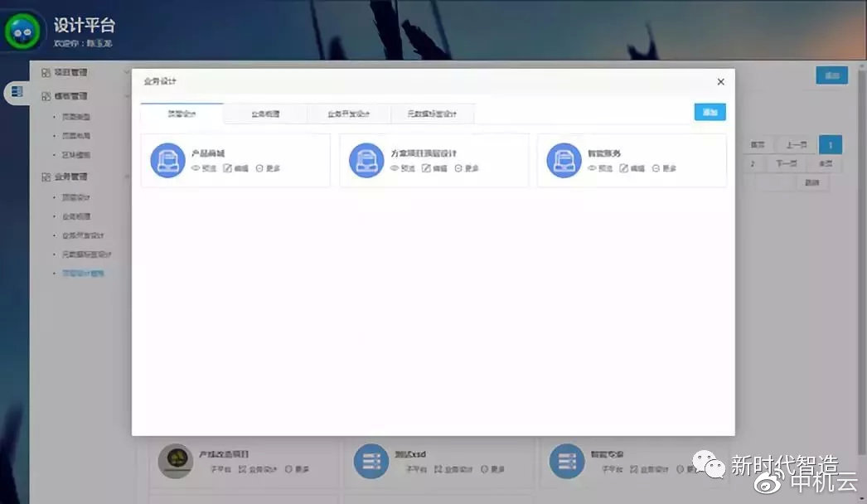Open 业务管理 in the sidebar menu
The height and width of the screenshot is (504, 867).
(x=70, y=177)
